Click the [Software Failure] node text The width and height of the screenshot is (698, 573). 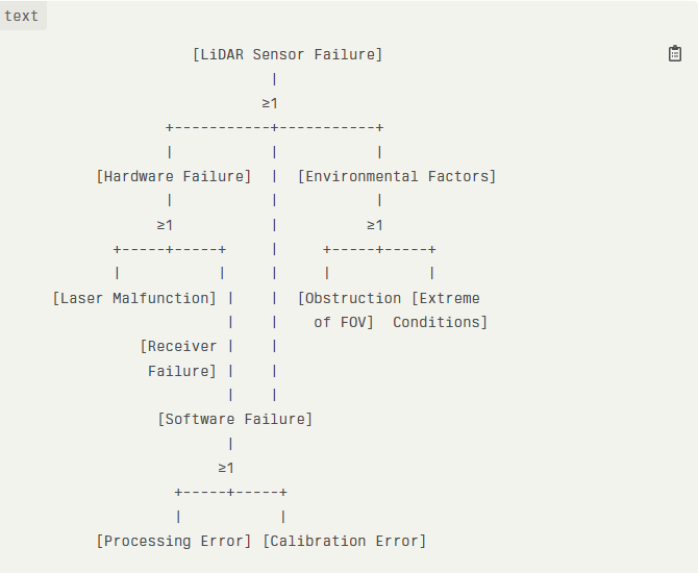click(x=235, y=419)
